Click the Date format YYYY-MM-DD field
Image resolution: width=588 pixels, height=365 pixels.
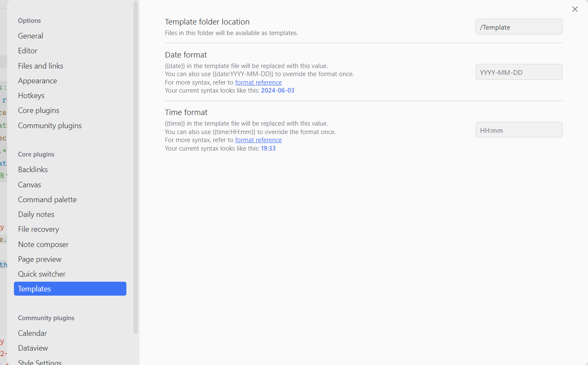519,72
